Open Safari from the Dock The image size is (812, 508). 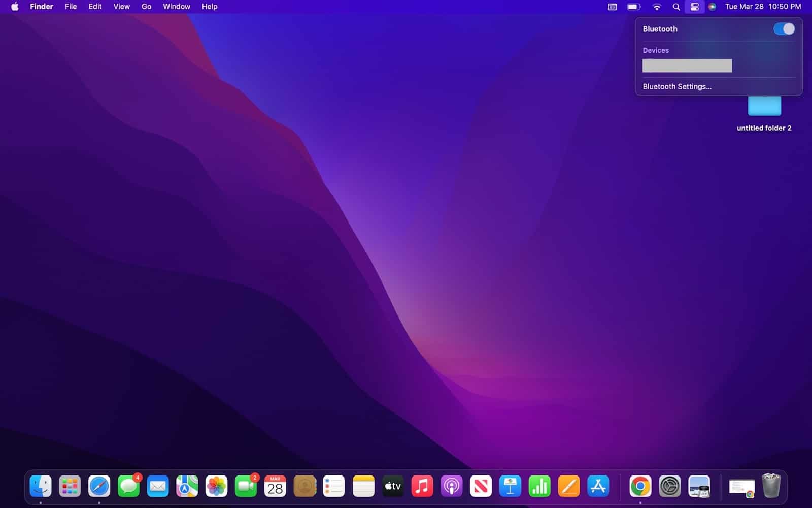pos(99,486)
